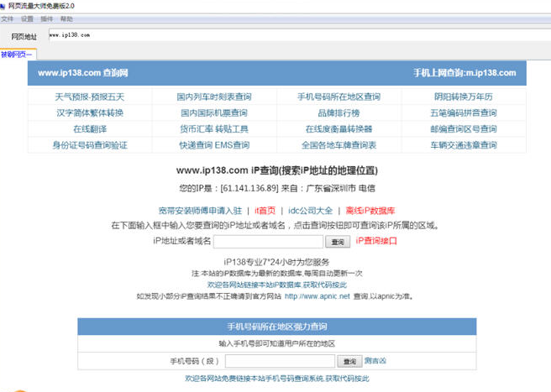Open 快递查询 EMS查询 link
Image resolution: width=551 pixels, height=392 pixels.
tap(213, 145)
